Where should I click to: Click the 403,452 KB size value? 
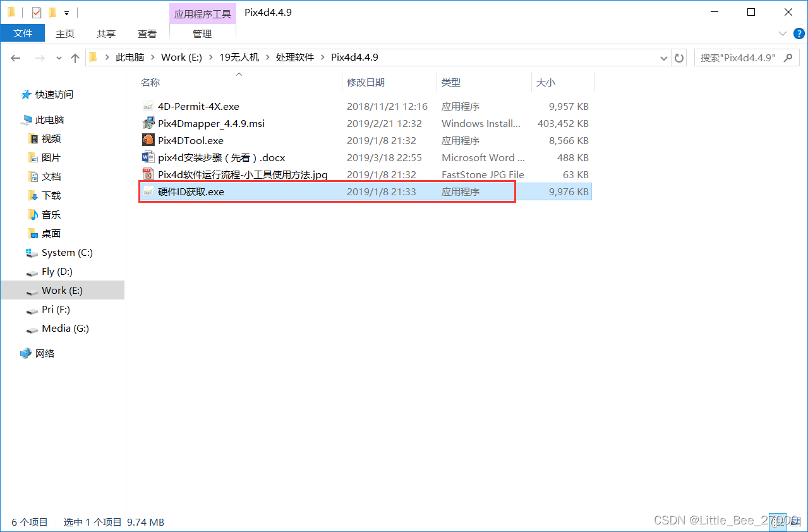click(x=563, y=123)
